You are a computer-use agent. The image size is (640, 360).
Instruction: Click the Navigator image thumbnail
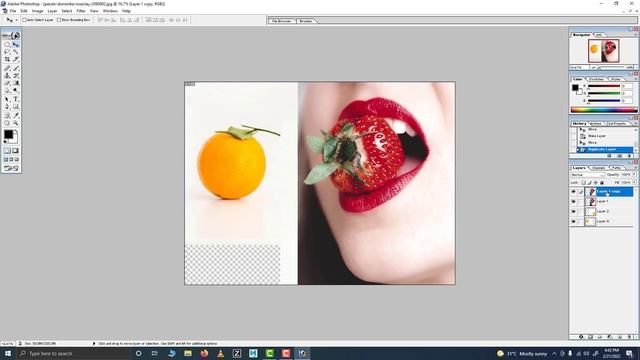click(x=603, y=51)
